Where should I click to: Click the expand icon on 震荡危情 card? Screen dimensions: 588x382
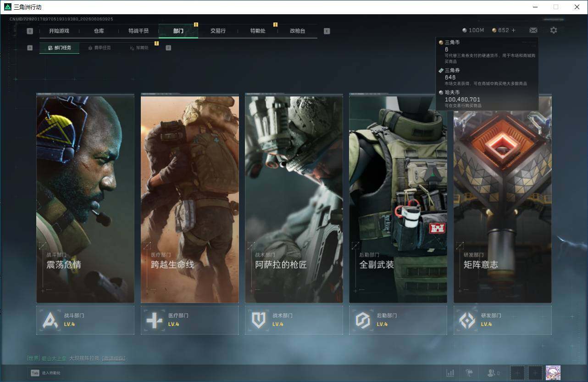point(43,246)
